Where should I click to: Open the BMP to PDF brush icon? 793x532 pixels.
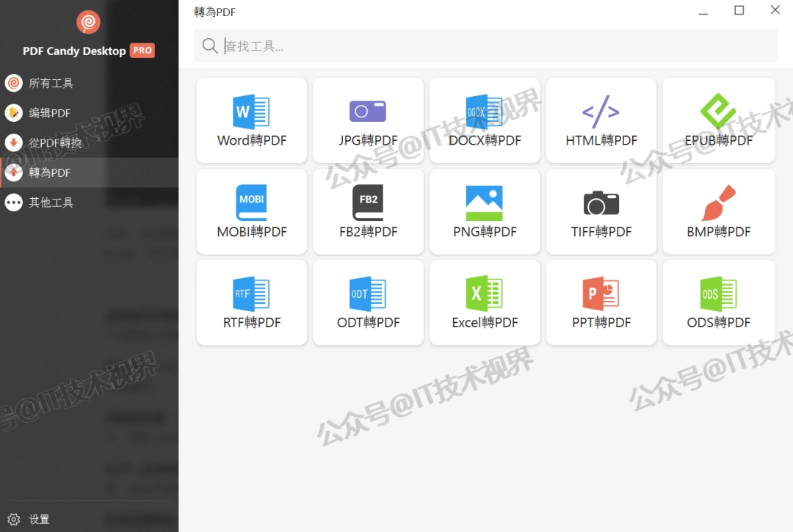718,203
